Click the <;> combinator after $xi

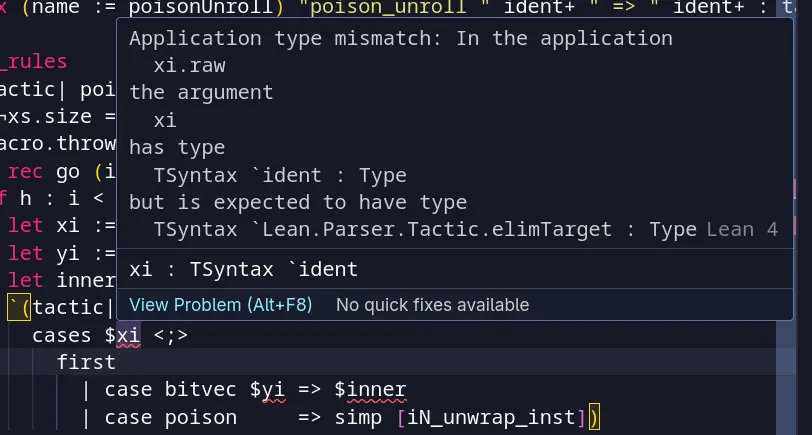(171, 336)
